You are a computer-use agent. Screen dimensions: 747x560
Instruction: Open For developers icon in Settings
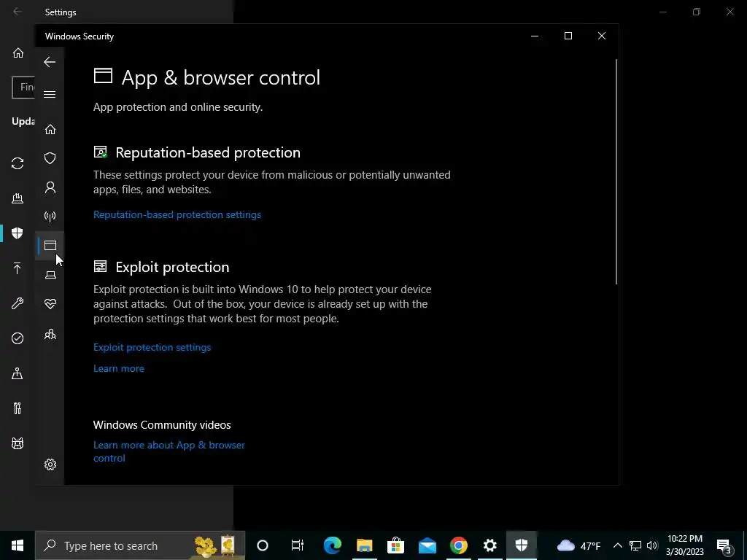(18, 408)
